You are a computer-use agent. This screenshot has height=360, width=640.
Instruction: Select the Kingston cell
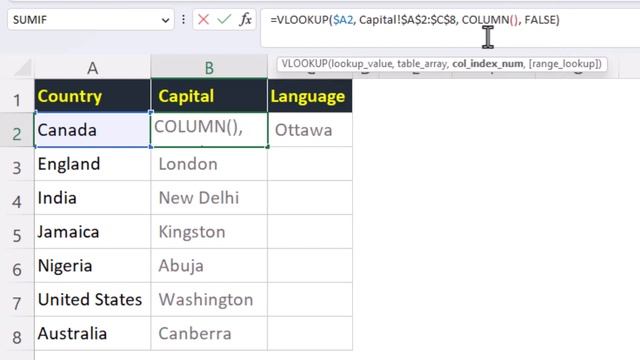pyautogui.click(x=209, y=231)
